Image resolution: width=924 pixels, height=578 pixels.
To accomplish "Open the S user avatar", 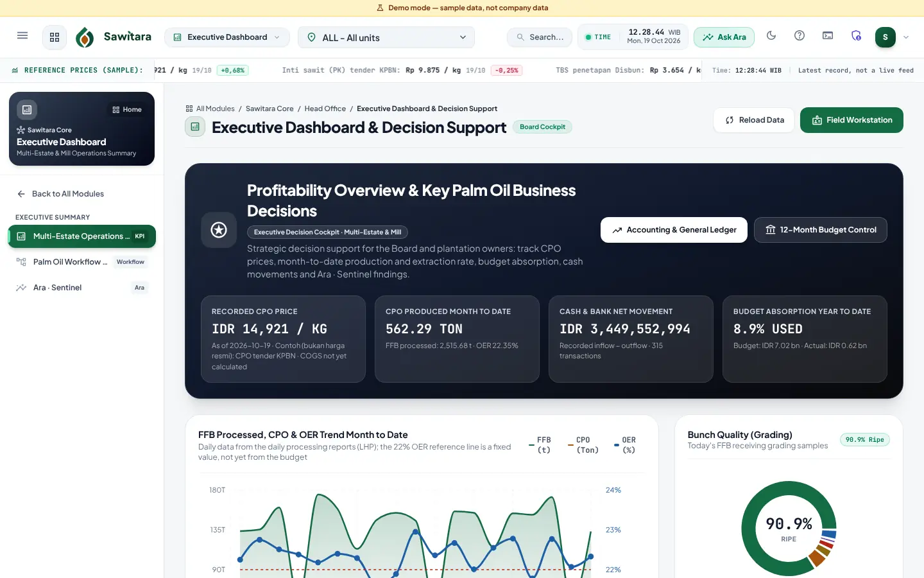I will tap(886, 37).
